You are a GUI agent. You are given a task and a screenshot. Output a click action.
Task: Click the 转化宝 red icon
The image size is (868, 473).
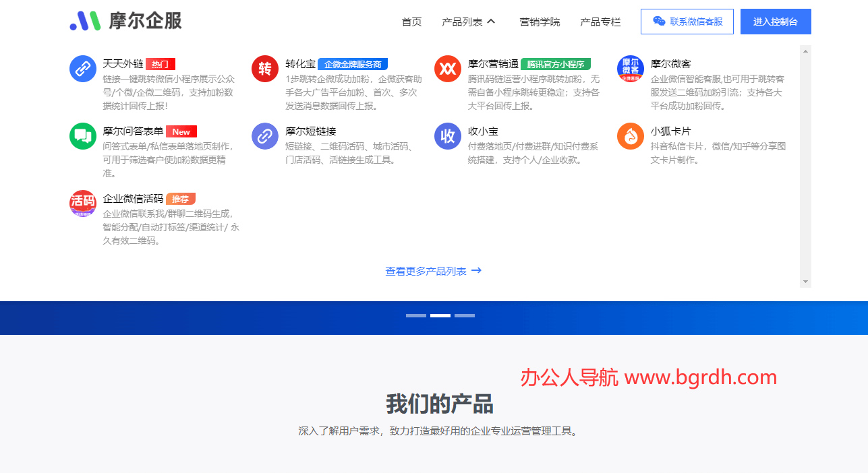click(x=264, y=68)
